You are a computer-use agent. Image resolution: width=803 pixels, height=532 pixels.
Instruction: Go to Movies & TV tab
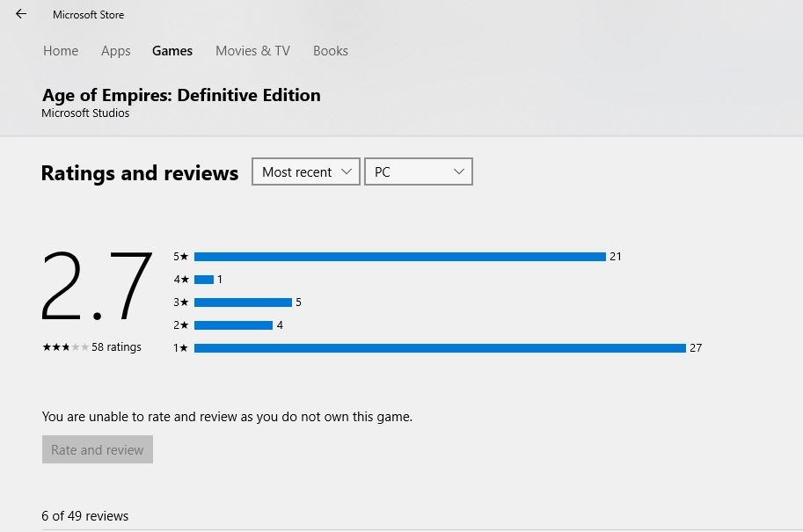pos(252,51)
